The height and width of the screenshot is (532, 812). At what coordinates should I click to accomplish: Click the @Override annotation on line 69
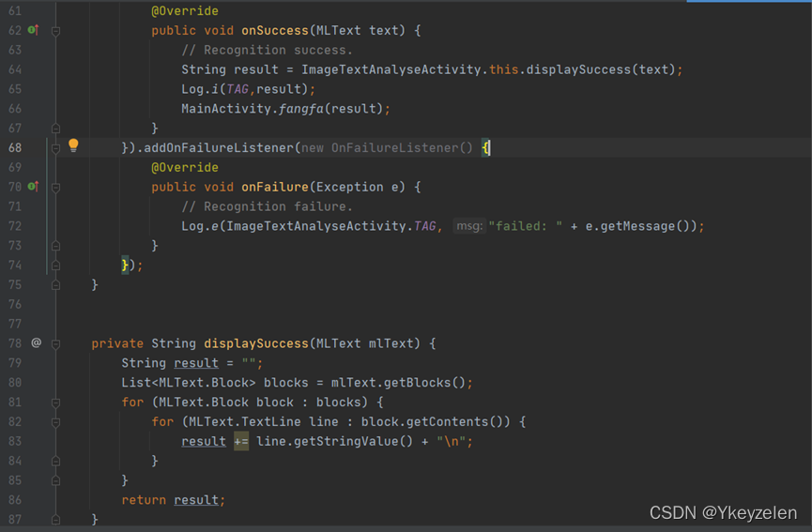tap(185, 168)
